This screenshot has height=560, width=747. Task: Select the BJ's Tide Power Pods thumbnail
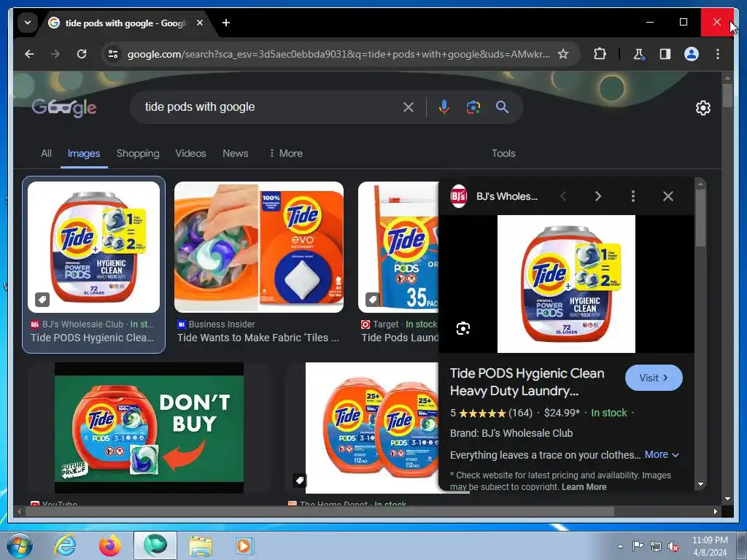pyautogui.click(x=94, y=247)
